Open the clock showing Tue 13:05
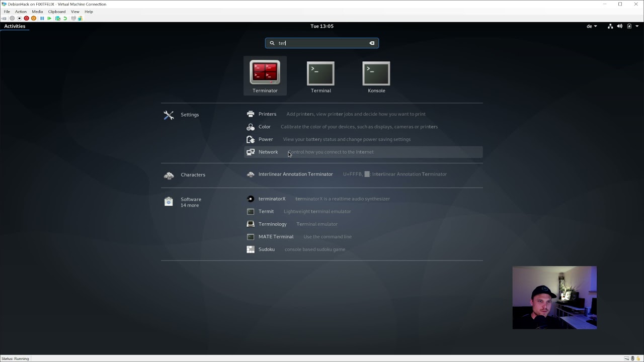 point(322,26)
